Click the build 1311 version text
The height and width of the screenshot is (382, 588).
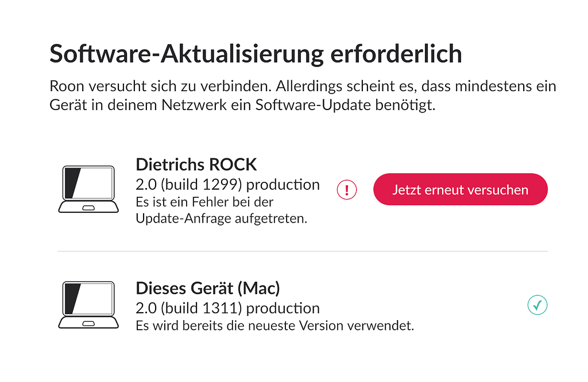[227, 308]
